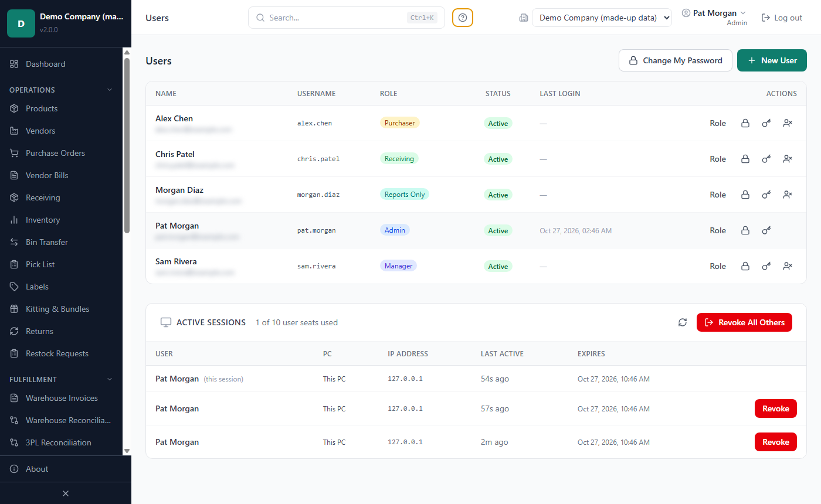Click the New User button
Image resolution: width=821 pixels, height=504 pixels.
tap(772, 60)
